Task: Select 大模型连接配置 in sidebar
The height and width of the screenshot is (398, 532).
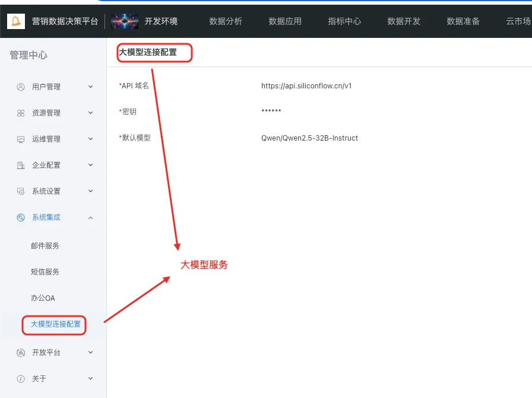Action: (x=56, y=324)
